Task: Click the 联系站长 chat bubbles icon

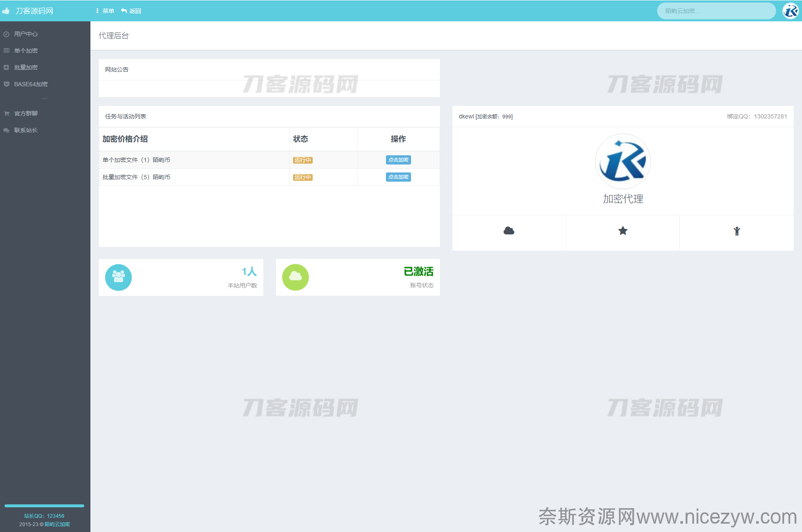Action: (6, 130)
